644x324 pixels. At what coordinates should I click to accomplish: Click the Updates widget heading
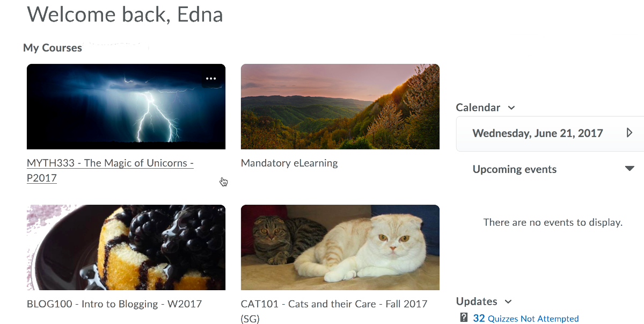click(477, 301)
